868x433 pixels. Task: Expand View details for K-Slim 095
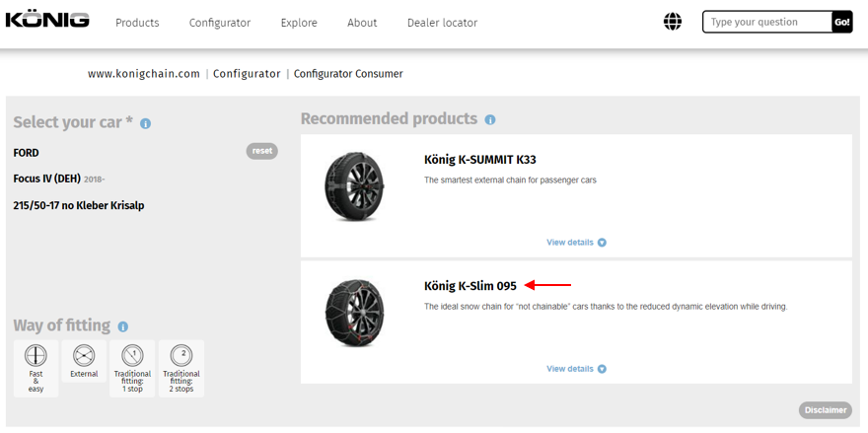pos(576,369)
